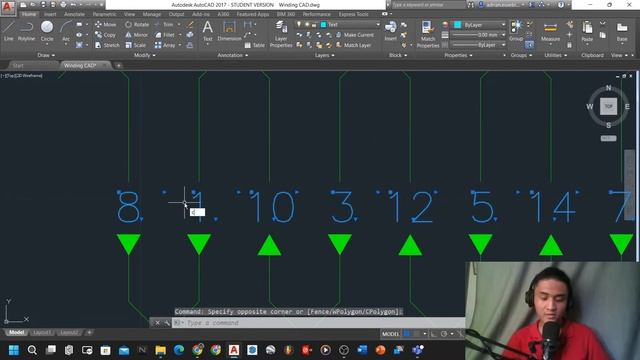The width and height of the screenshot is (640, 360).
Task: Start the Array command
Action: [x=165, y=45]
